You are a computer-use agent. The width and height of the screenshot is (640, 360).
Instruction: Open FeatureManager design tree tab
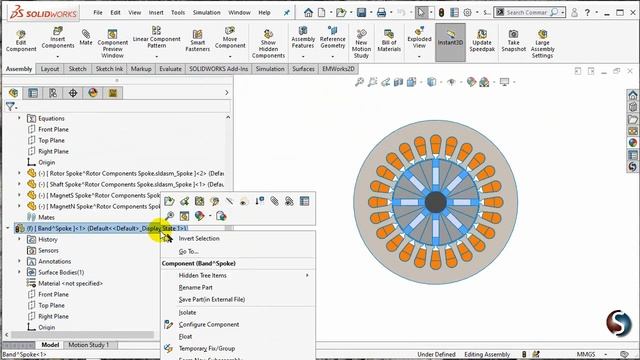pos(13,93)
